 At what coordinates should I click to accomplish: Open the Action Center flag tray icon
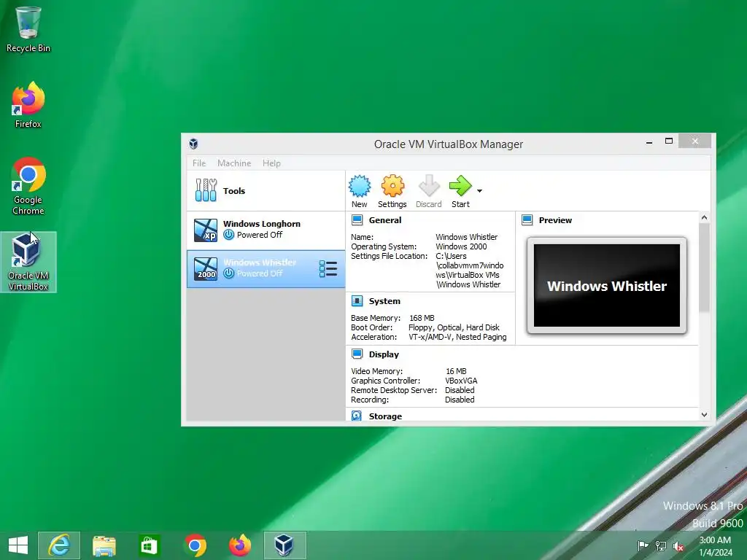(643, 545)
